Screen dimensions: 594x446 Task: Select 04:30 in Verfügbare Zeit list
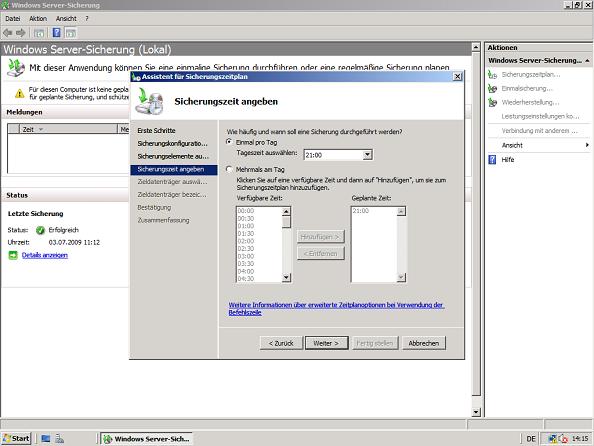click(259, 279)
